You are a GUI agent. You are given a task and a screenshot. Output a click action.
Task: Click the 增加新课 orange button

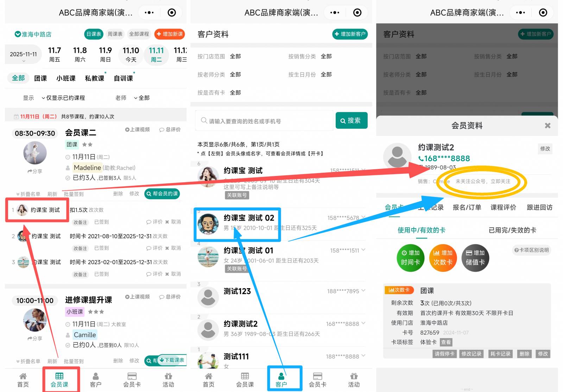(x=170, y=34)
